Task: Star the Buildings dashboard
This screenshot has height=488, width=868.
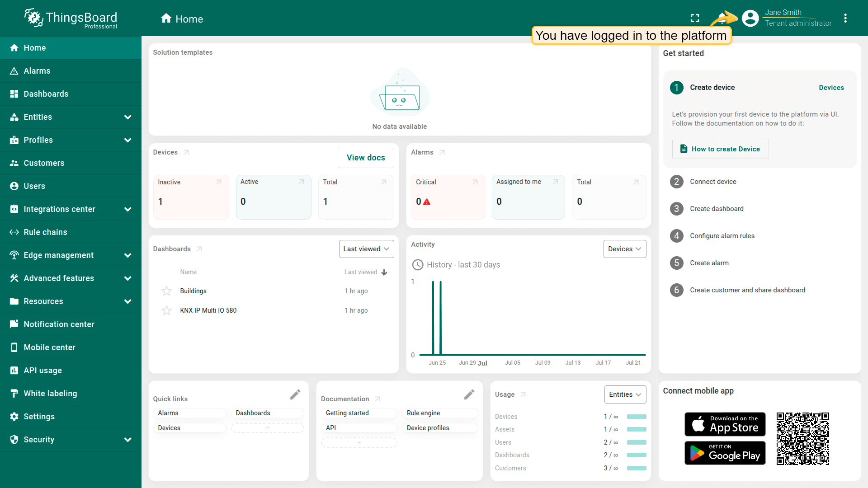Action: pyautogui.click(x=166, y=291)
